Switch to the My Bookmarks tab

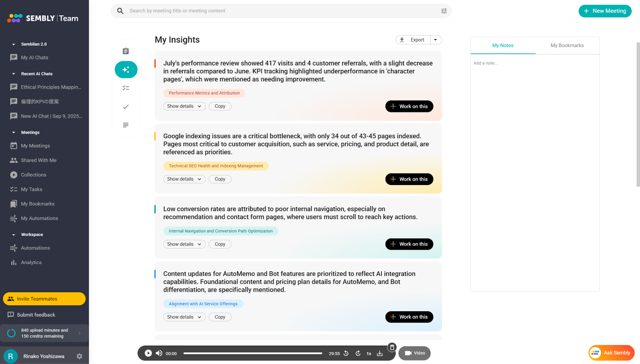(567, 46)
